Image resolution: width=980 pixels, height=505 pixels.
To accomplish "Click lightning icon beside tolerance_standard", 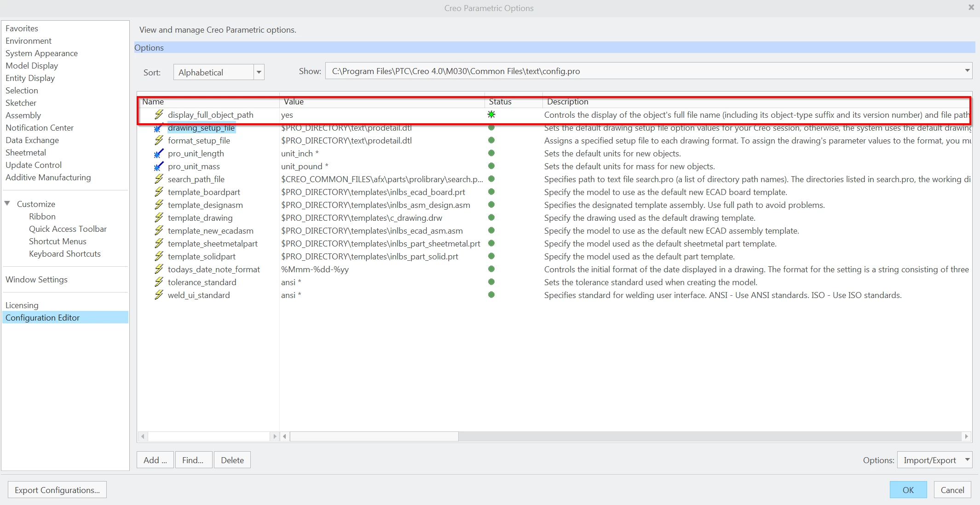I will [x=159, y=282].
